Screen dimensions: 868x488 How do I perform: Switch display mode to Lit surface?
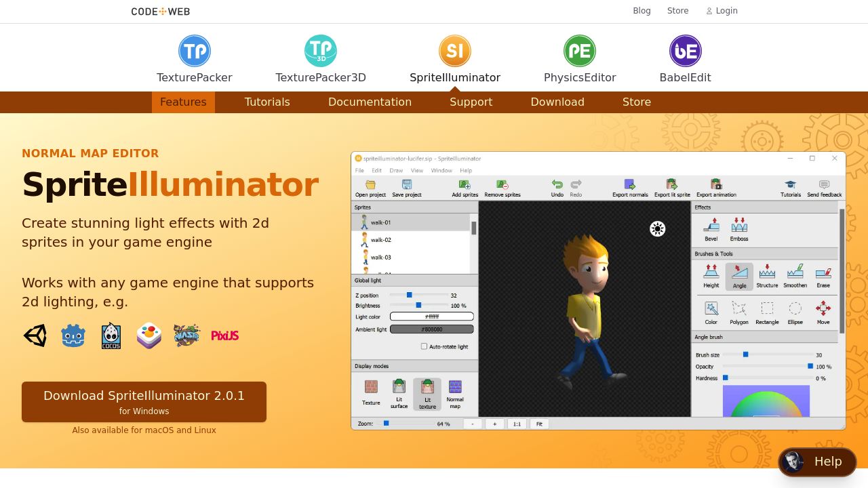399,386
